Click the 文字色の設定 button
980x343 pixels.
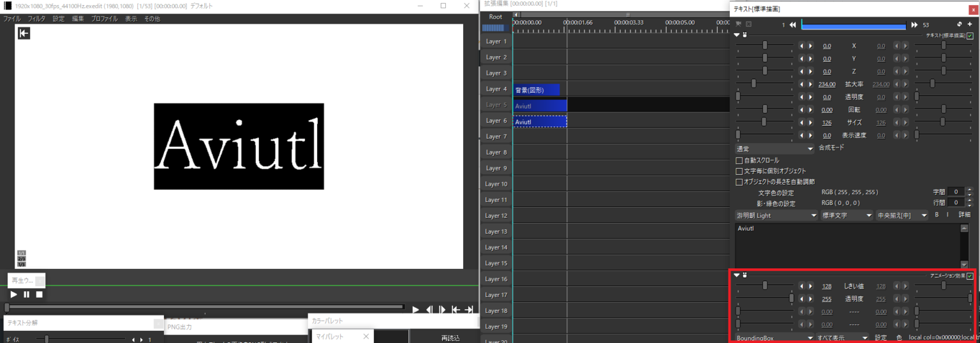[x=776, y=192]
